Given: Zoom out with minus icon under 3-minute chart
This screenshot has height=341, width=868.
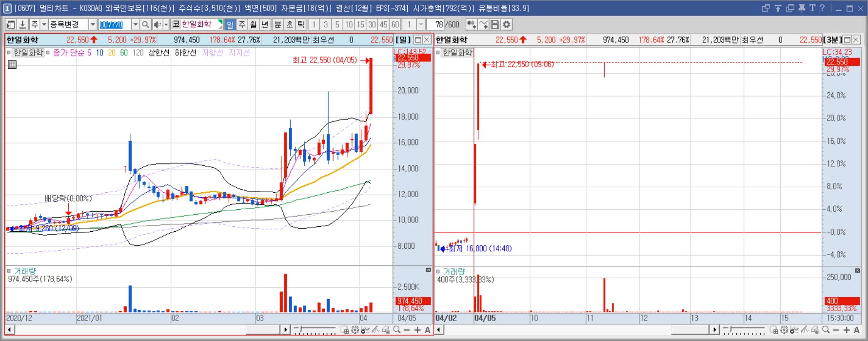Looking at the screenshot, I should click(836, 330).
